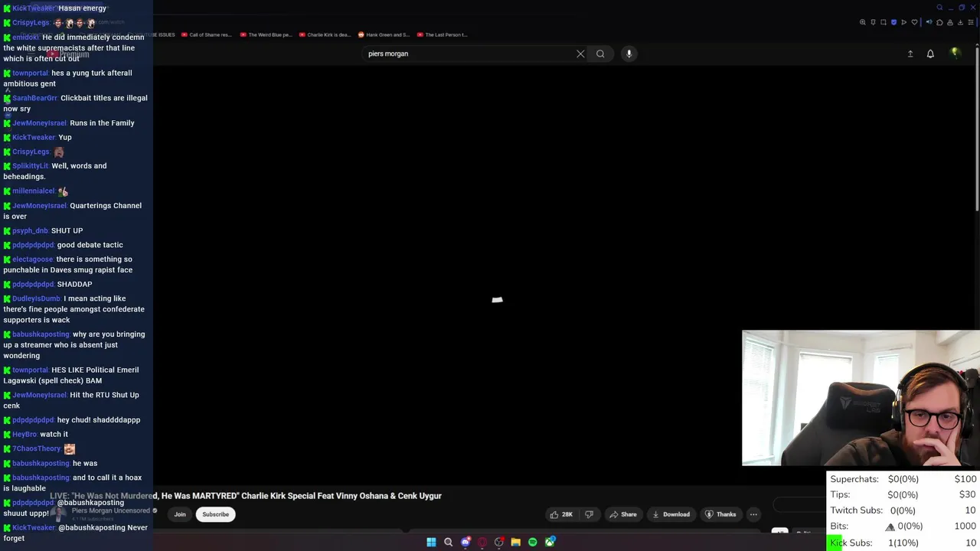980x551 pixels.
Task: Open the more actions ellipsis menu
Action: (753, 514)
